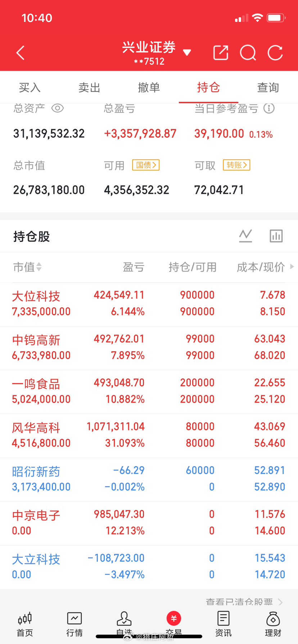This screenshot has height=644, width=298.
Task: Tap the total assets value 31,139,532.32
Action: 49,134
